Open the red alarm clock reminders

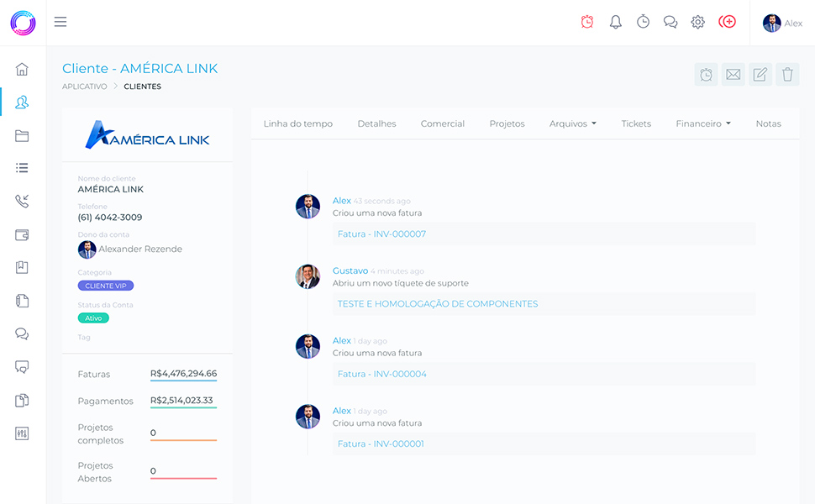tap(587, 22)
